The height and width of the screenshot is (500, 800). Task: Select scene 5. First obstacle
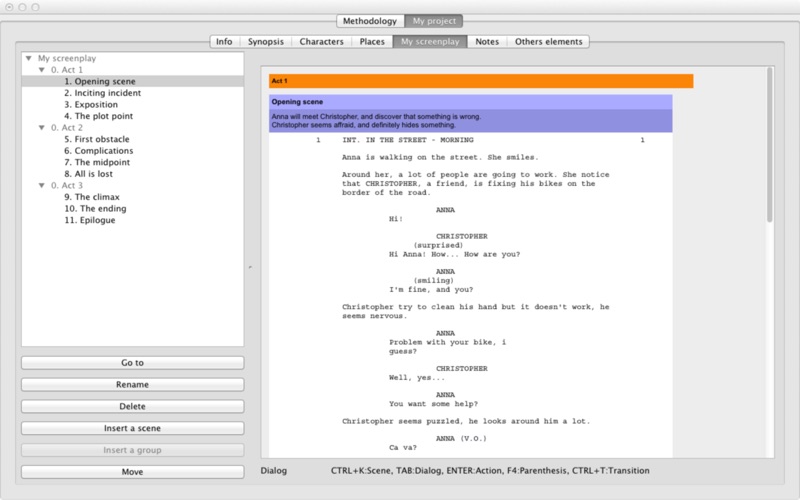(x=97, y=139)
